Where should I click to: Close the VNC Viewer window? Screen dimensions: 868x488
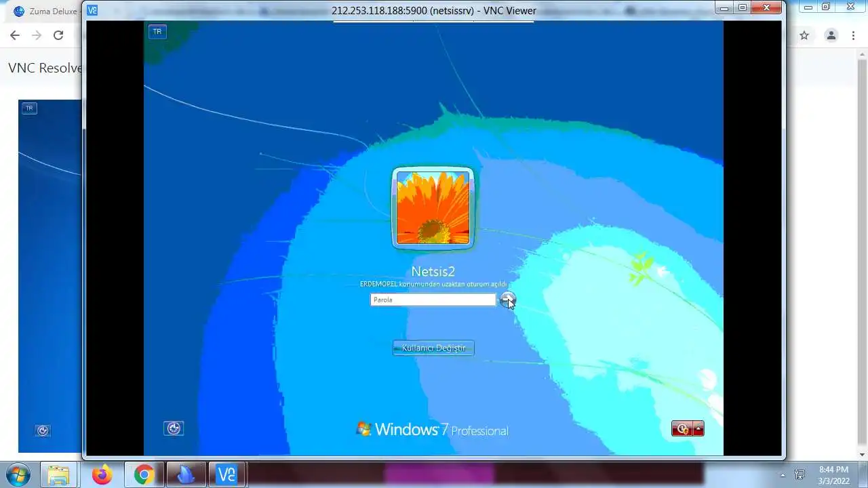click(767, 7)
